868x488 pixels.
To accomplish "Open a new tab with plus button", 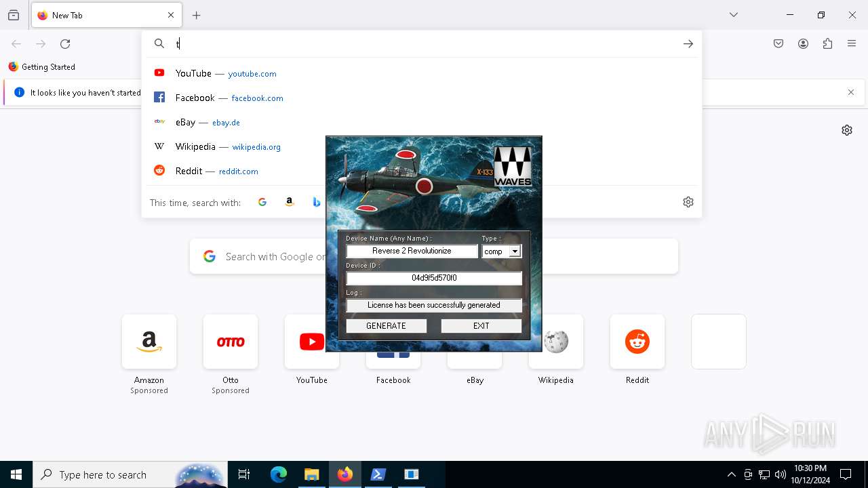I will (x=197, y=15).
